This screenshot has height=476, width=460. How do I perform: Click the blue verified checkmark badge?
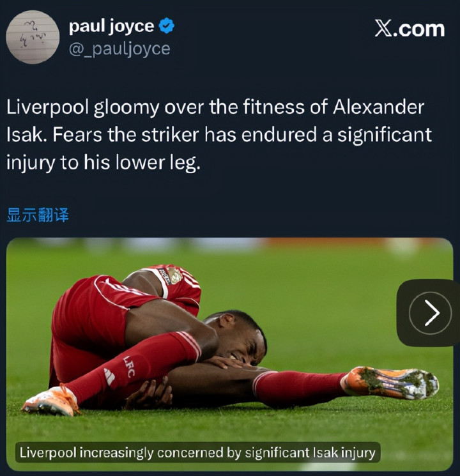point(167,26)
